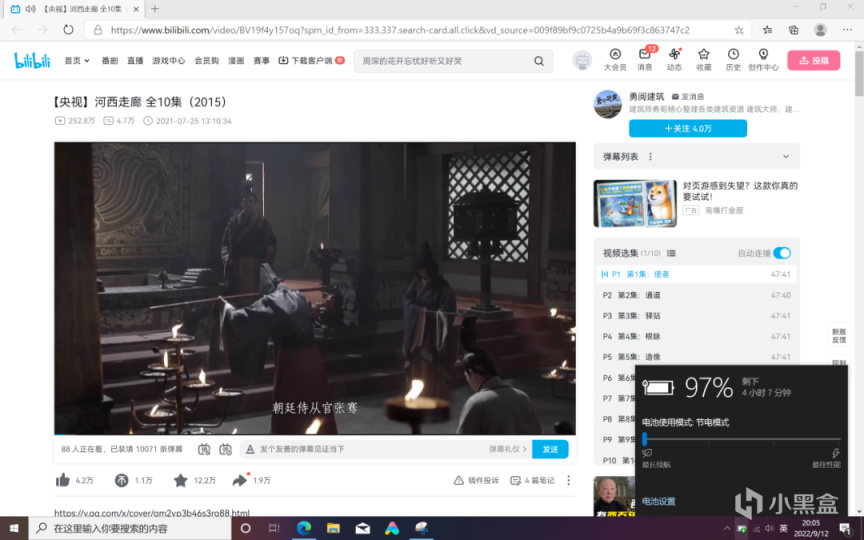Viewport: 864px width, 540px height.
Task: Open 会员购 navigation item
Action: click(x=207, y=61)
